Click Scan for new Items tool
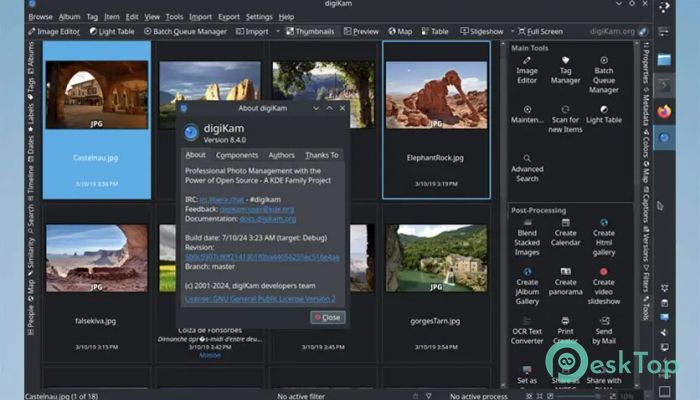The width and height of the screenshot is (700, 400). (x=565, y=119)
